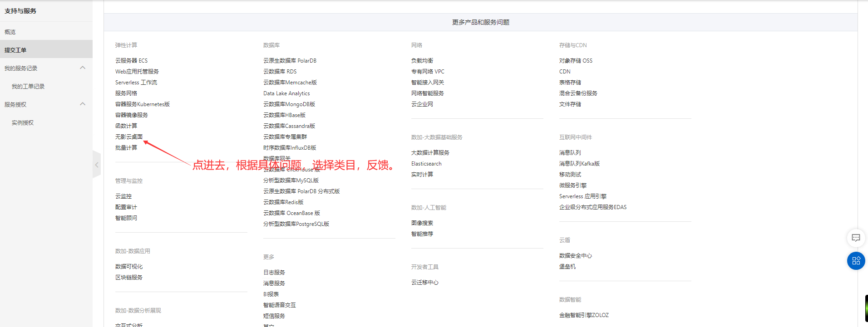Open 云数据库Cassandra版 link
Screen dimensions: 868x327
coord(289,126)
